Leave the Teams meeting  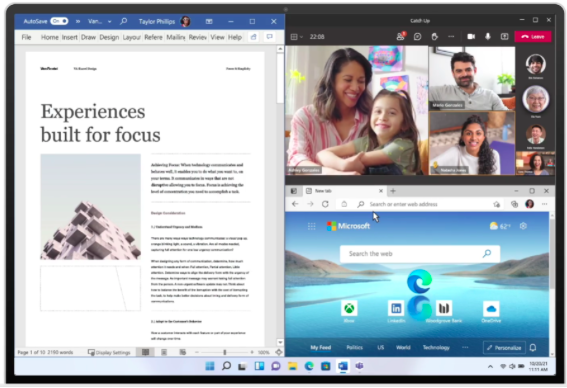coord(533,37)
